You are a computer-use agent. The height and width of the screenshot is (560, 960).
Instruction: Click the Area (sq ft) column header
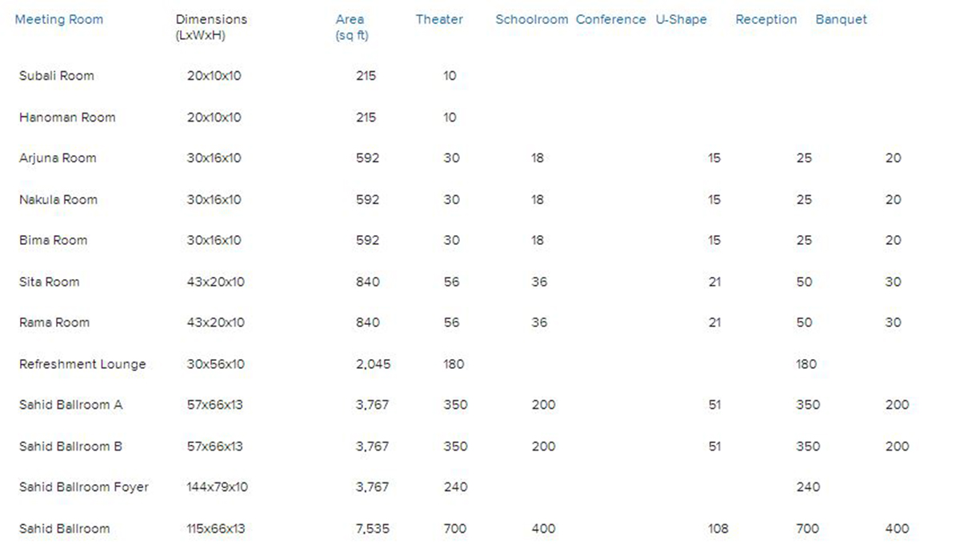click(x=350, y=27)
